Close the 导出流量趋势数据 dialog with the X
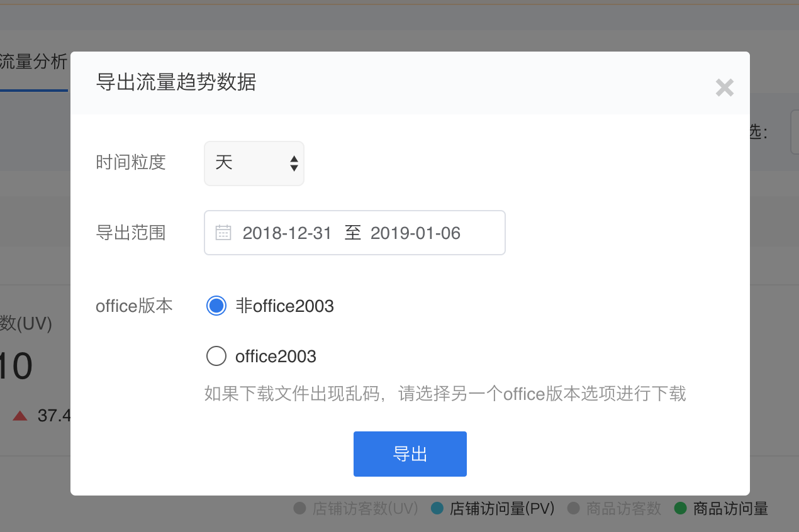The height and width of the screenshot is (532, 799). click(x=725, y=87)
